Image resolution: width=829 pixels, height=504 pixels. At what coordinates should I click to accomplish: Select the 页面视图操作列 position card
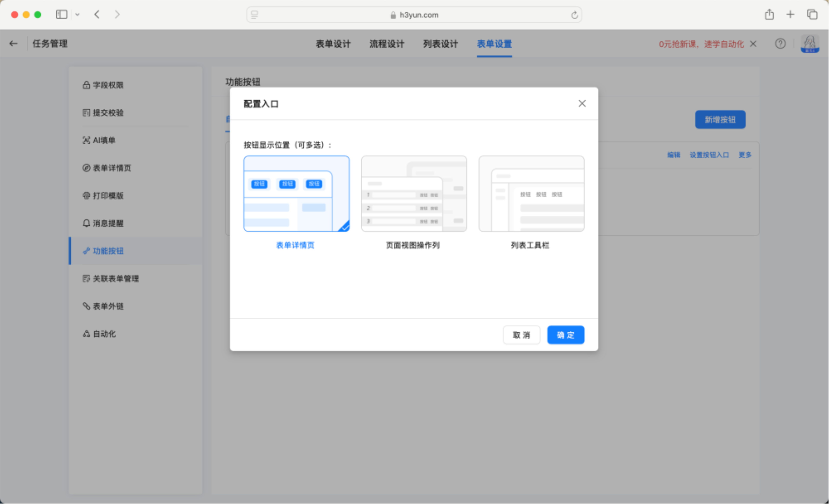coord(413,194)
